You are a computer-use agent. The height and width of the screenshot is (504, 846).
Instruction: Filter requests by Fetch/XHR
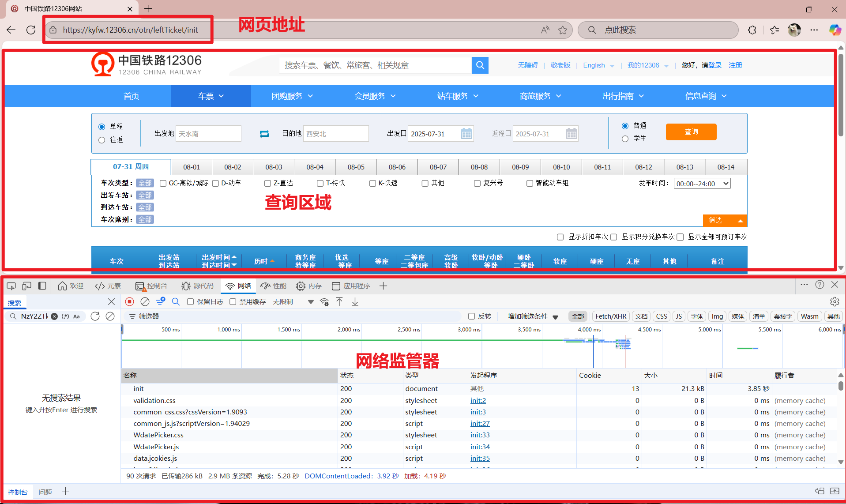[611, 316]
